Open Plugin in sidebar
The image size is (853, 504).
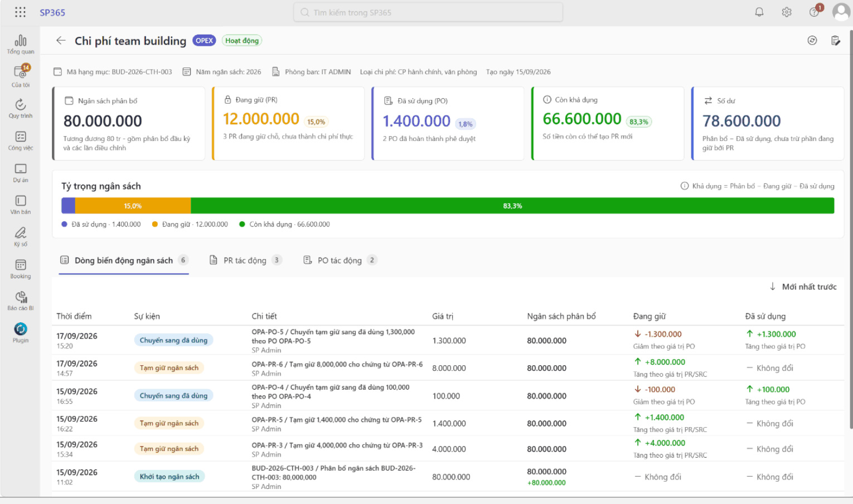tap(21, 333)
